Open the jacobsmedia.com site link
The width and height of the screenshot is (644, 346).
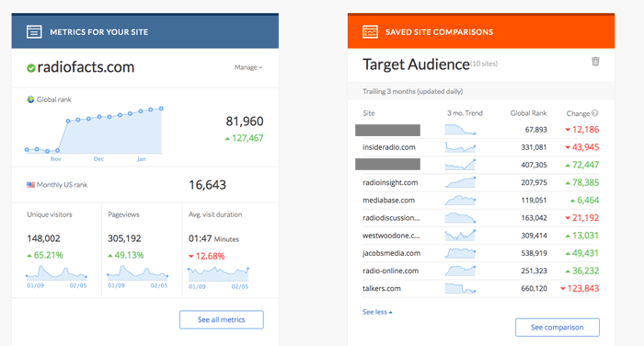pos(391,253)
